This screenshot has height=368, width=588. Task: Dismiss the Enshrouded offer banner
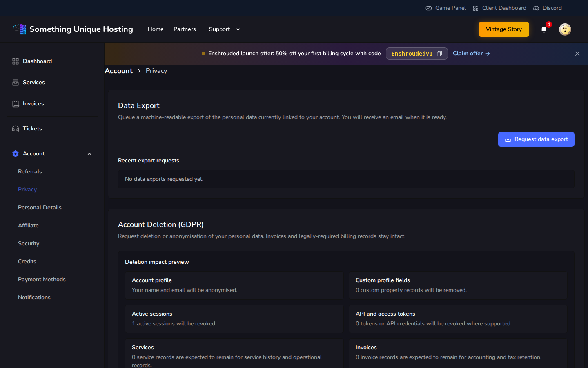[577, 54]
